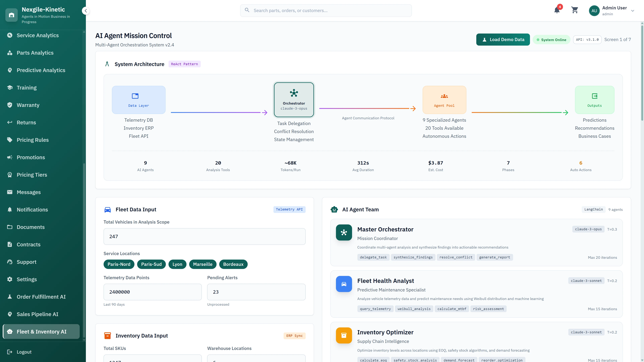Click the System Online status indicator
Screen dimensions: 644x362
point(551,40)
